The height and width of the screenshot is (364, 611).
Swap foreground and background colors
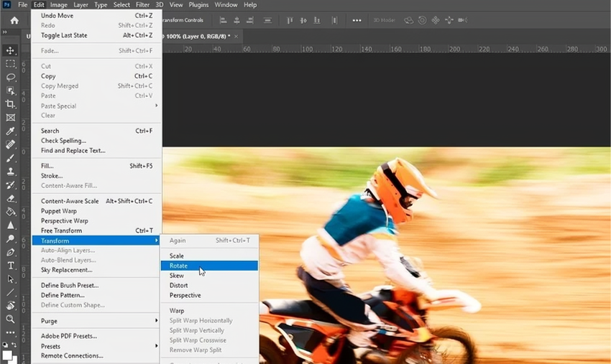pyautogui.click(x=14, y=345)
